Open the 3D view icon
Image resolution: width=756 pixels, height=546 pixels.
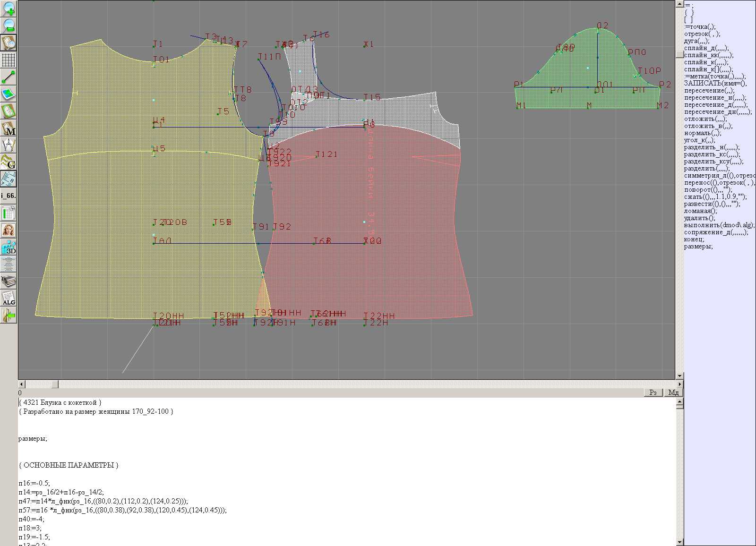9,247
